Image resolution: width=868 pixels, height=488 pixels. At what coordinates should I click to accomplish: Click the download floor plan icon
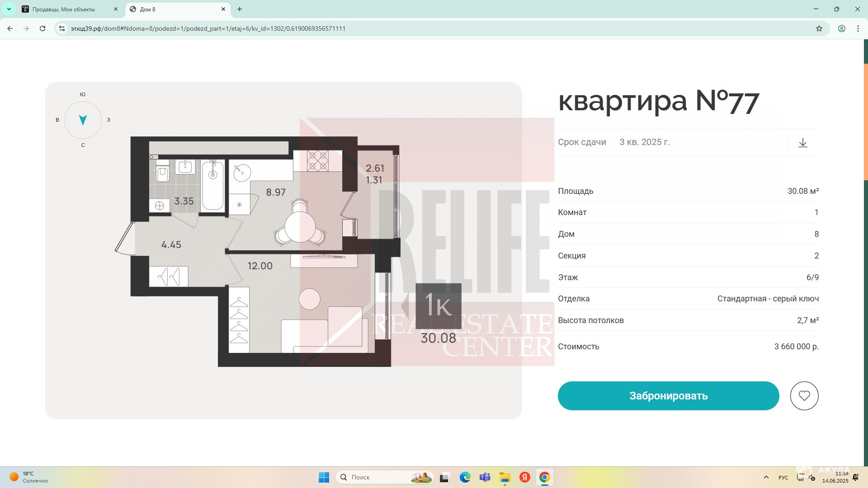point(802,143)
